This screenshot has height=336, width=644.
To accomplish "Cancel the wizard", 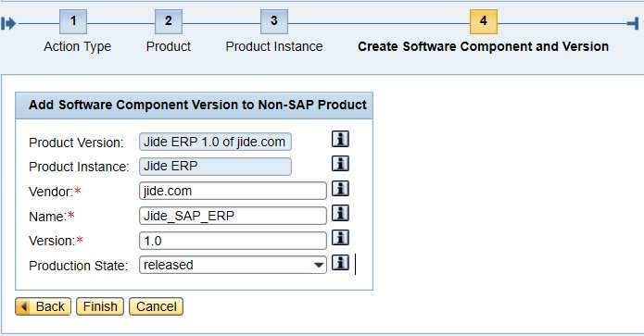I will pos(156,306).
